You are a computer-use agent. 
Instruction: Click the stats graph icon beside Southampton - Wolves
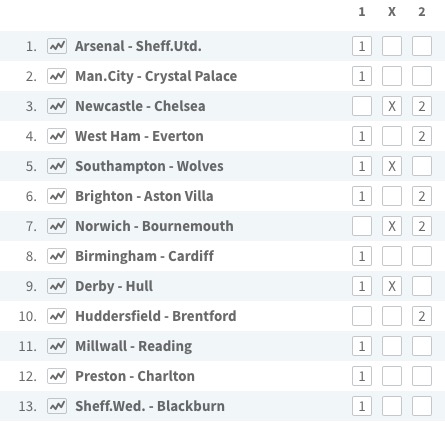(x=57, y=166)
